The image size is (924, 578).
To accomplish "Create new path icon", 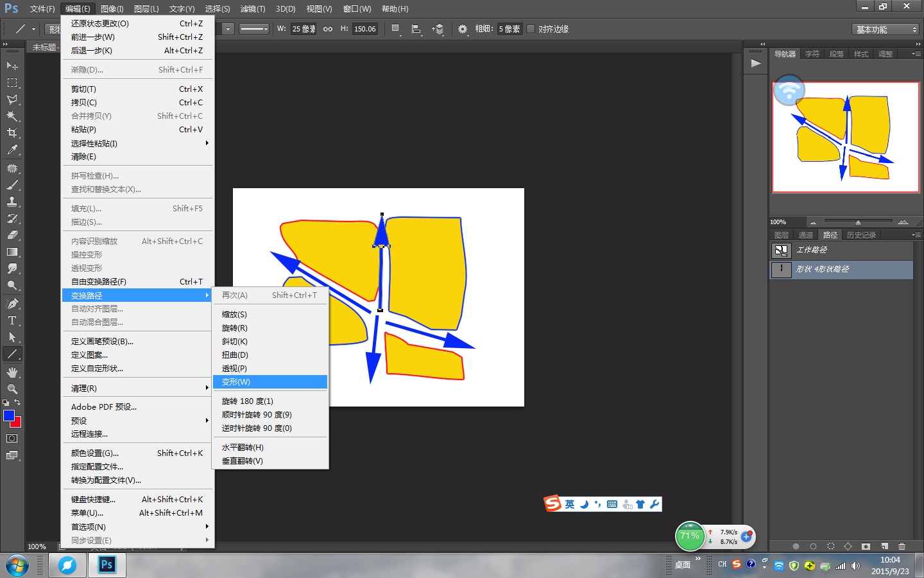I will tap(884, 547).
